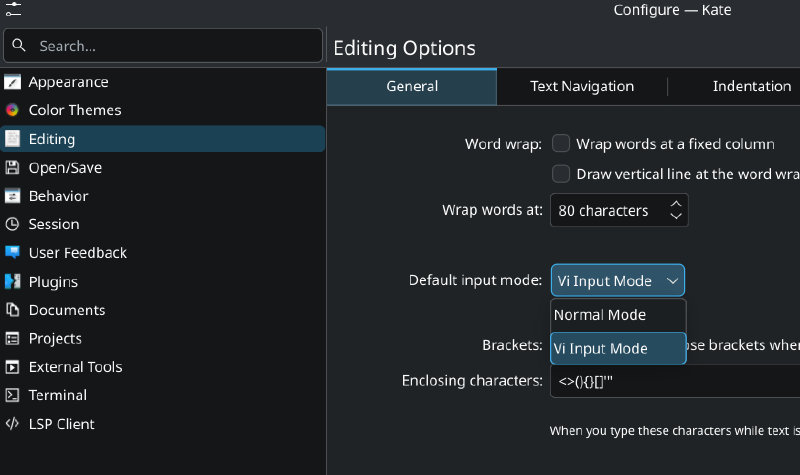Open the Open/Save settings page

pyautogui.click(x=162, y=167)
